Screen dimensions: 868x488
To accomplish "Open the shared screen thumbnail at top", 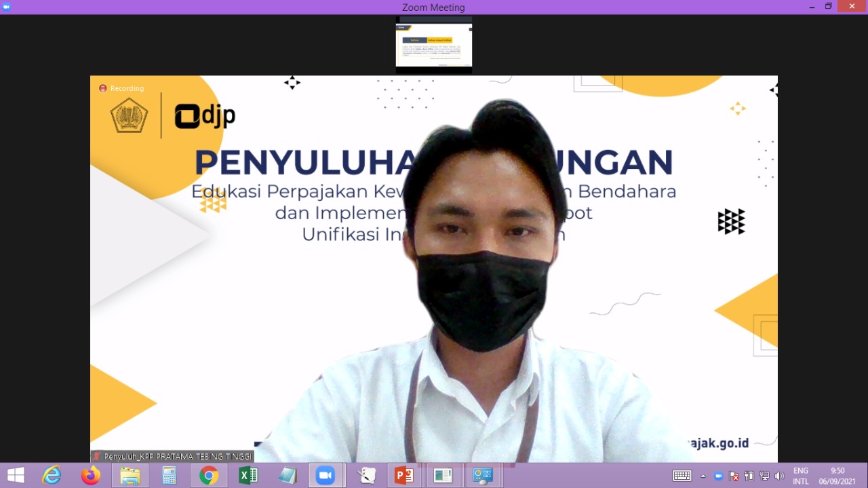I will [433, 45].
